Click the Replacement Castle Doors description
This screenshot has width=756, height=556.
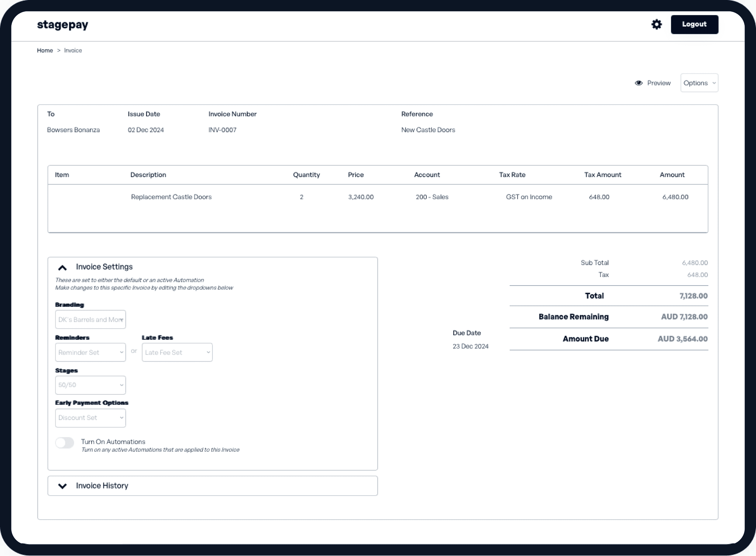pyautogui.click(x=171, y=197)
